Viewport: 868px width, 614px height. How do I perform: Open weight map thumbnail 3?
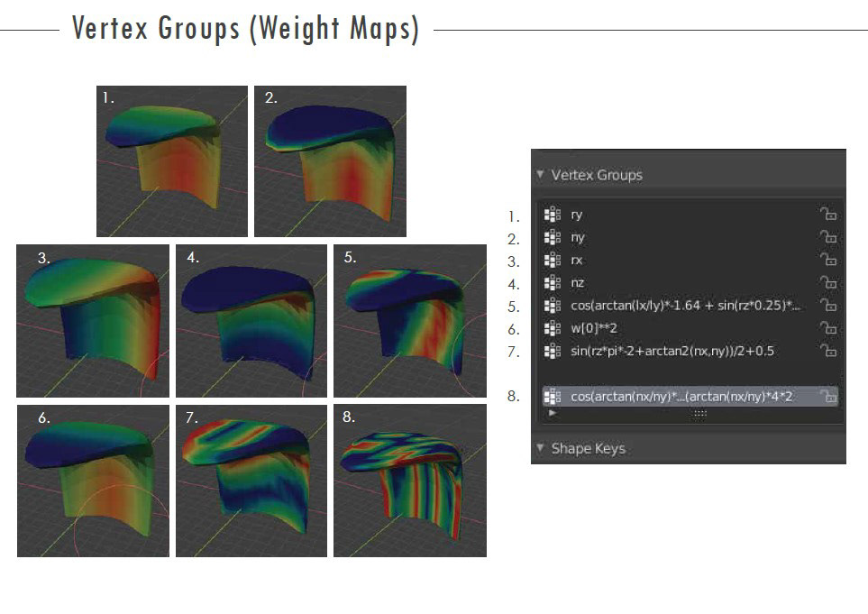93,321
